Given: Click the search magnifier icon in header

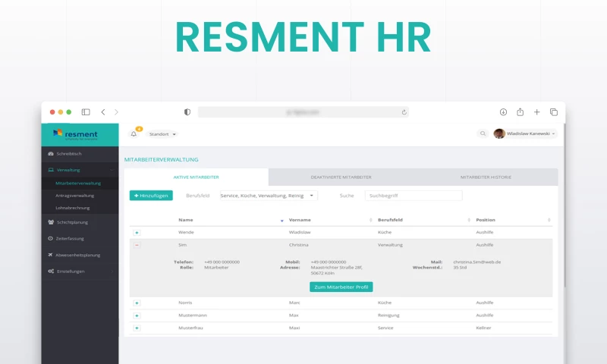Looking at the screenshot, I should pos(483,133).
